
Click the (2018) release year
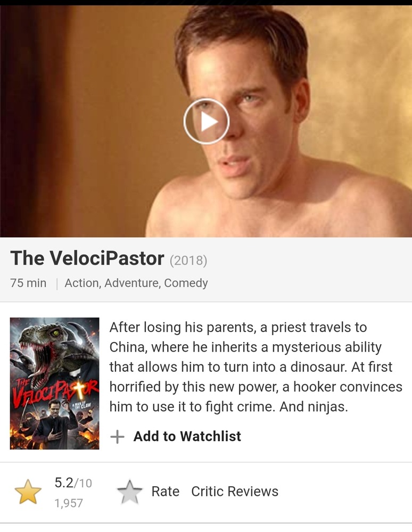pos(188,261)
